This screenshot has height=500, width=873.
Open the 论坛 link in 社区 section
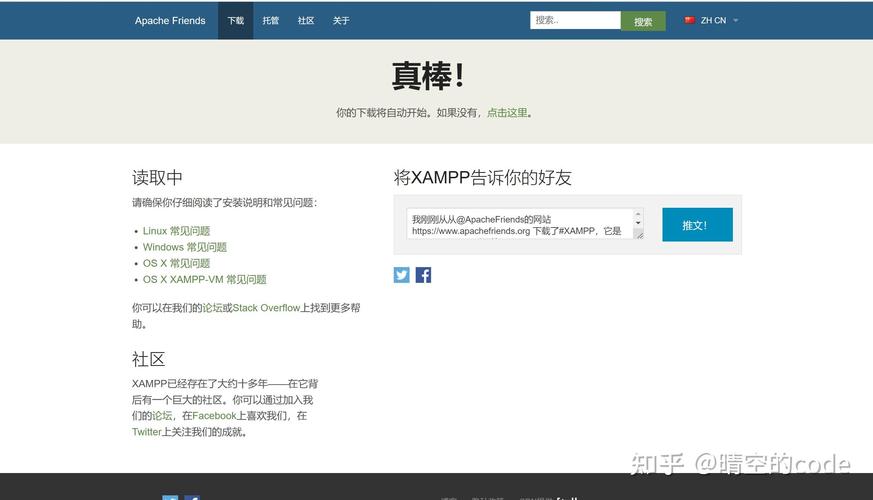point(162,415)
